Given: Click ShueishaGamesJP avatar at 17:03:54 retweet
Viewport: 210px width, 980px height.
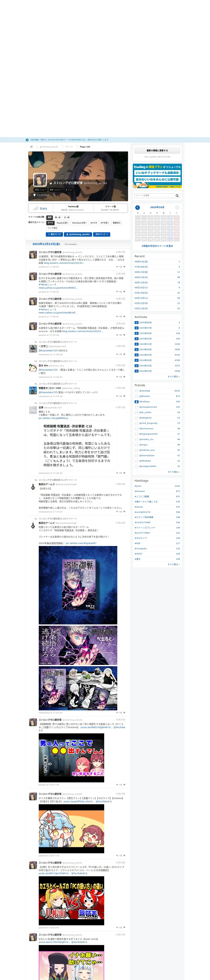Looking at the screenshot, I should click(33, 487).
